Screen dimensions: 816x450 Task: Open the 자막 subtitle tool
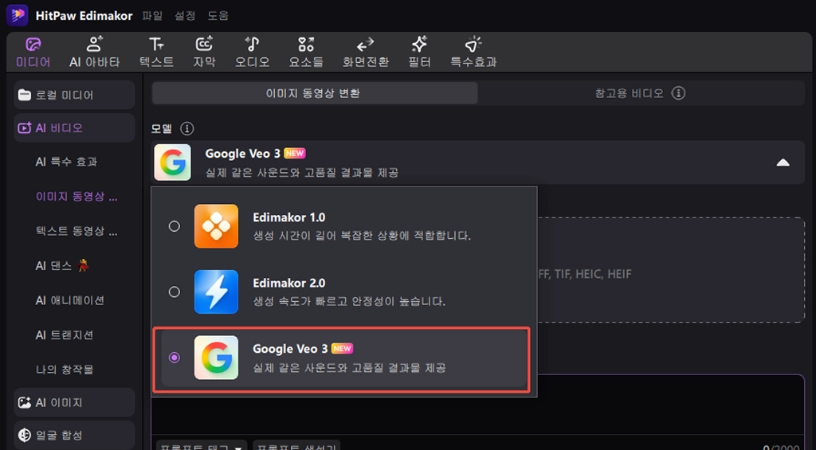204,53
